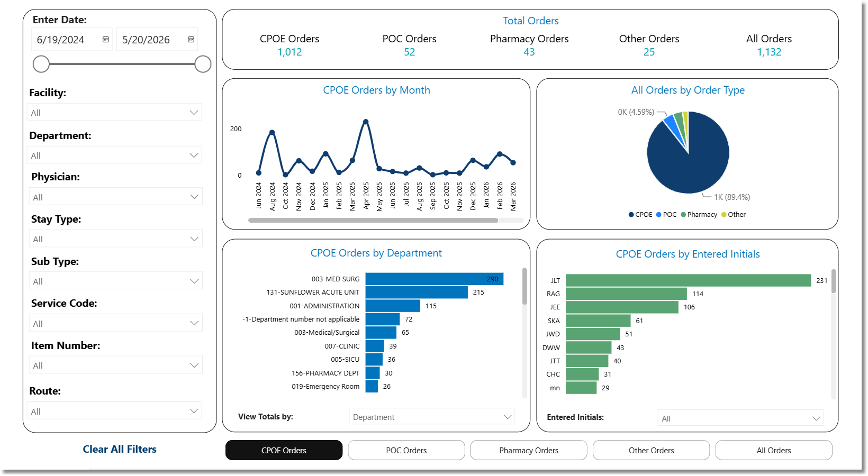The width and height of the screenshot is (868, 476).
Task: Switch to the Pharmacy Orders tab button
Action: (529, 450)
